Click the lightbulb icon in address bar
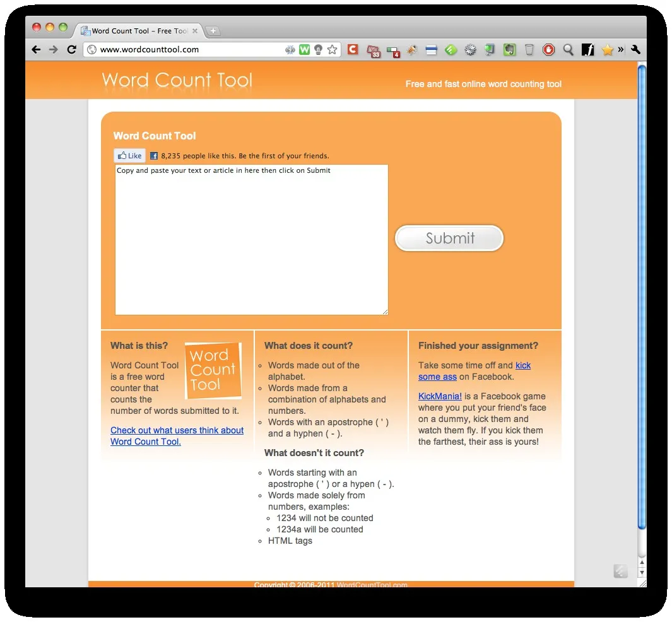672x622 pixels. (318, 50)
